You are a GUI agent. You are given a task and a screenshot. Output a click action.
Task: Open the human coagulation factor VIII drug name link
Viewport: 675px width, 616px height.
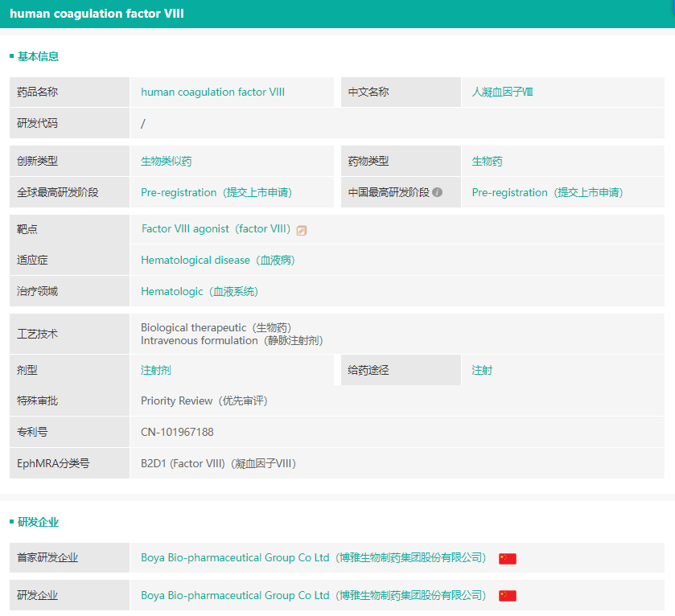(x=212, y=92)
